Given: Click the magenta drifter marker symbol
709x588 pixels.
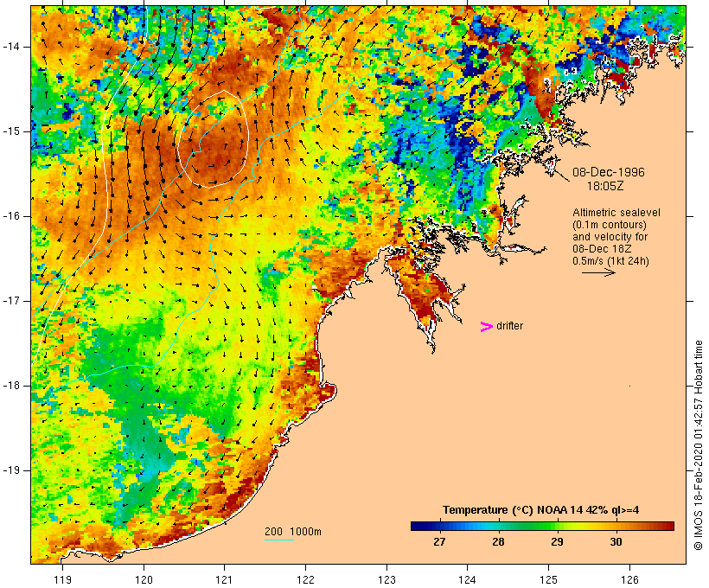Looking at the screenshot, I should coord(486,327).
